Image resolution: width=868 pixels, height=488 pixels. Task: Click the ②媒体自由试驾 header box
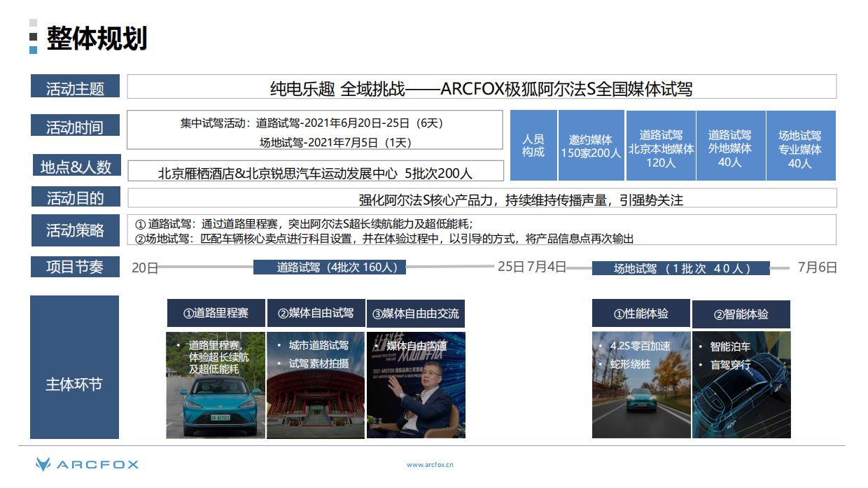(316, 313)
